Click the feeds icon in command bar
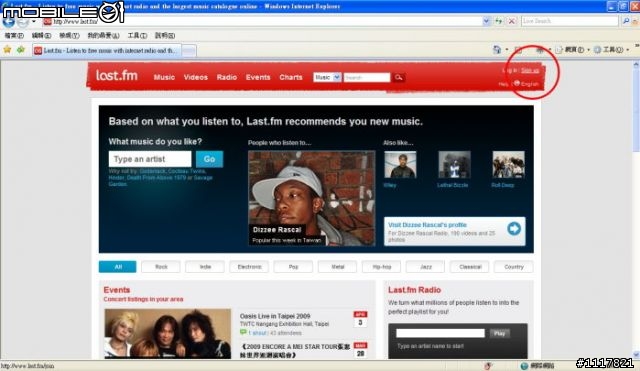This screenshot has height=371, width=640. click(x=518, y=50)
